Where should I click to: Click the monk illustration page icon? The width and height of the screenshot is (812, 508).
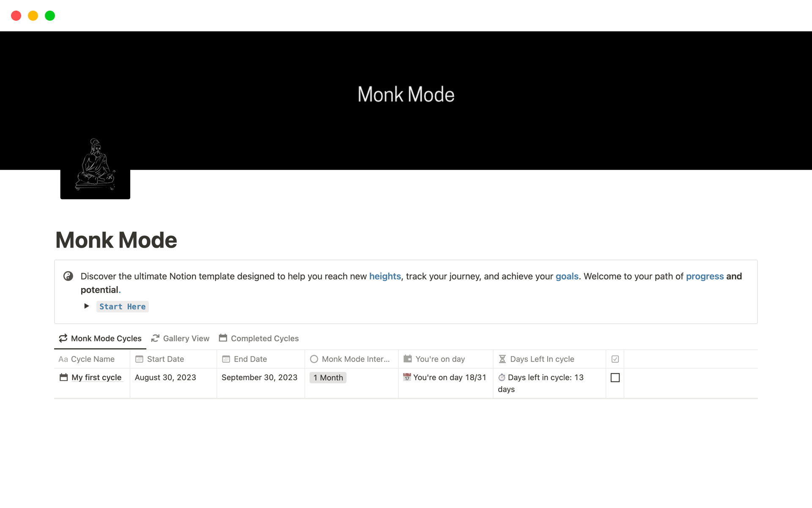[95, 166]
